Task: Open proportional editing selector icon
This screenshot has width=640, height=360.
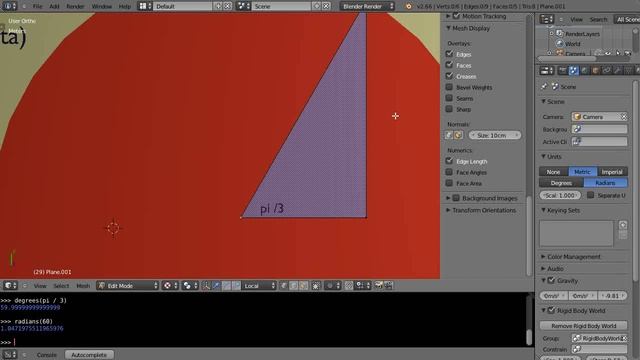Action: 332,286
